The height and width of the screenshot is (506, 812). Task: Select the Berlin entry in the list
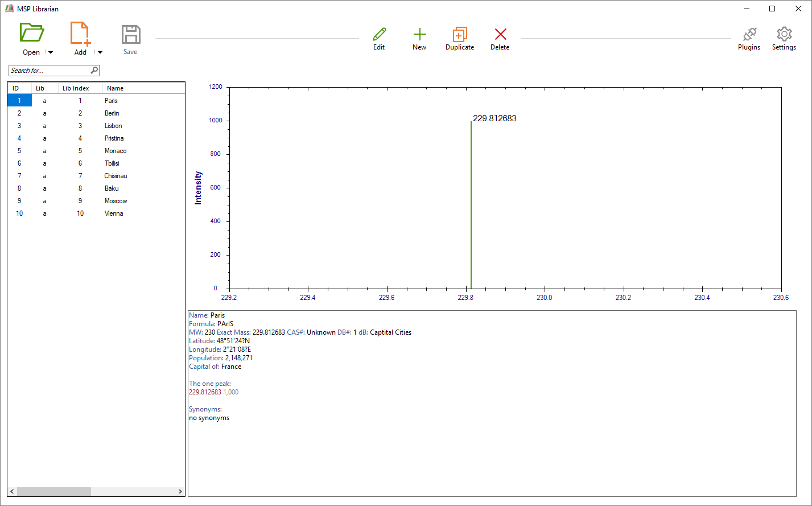[112, 113]
